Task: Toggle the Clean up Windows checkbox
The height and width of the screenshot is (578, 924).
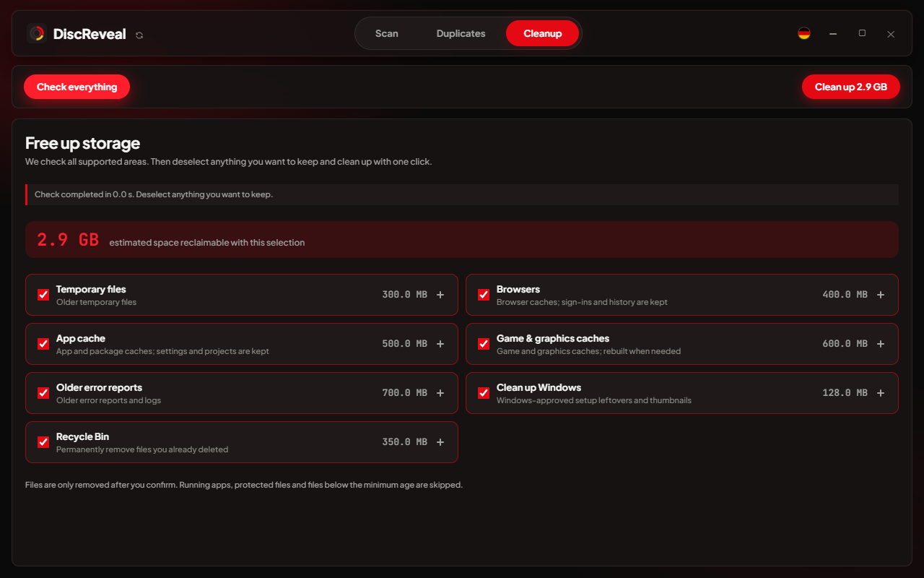Action: 484,393
